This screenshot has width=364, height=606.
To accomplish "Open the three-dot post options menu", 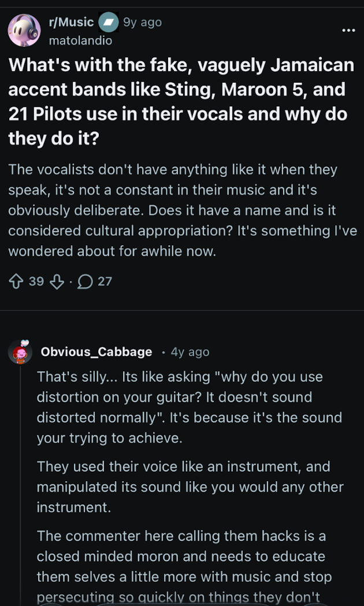I will coord(348,29).
